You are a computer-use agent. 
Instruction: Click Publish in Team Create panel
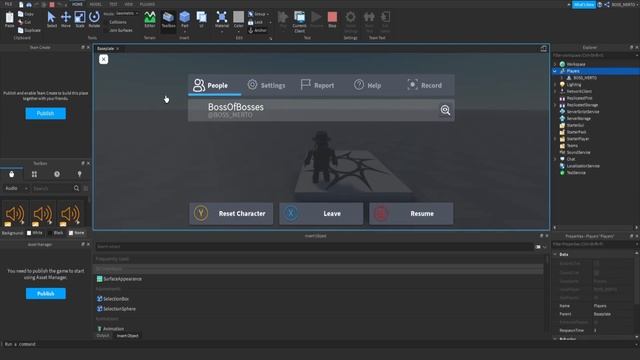[45, 113]
